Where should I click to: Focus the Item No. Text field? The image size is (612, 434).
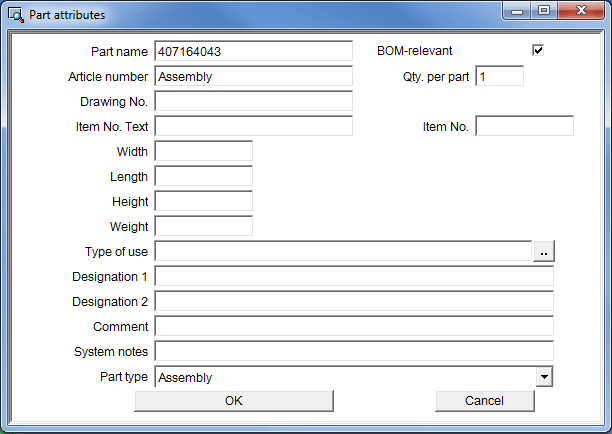[253, 126]
